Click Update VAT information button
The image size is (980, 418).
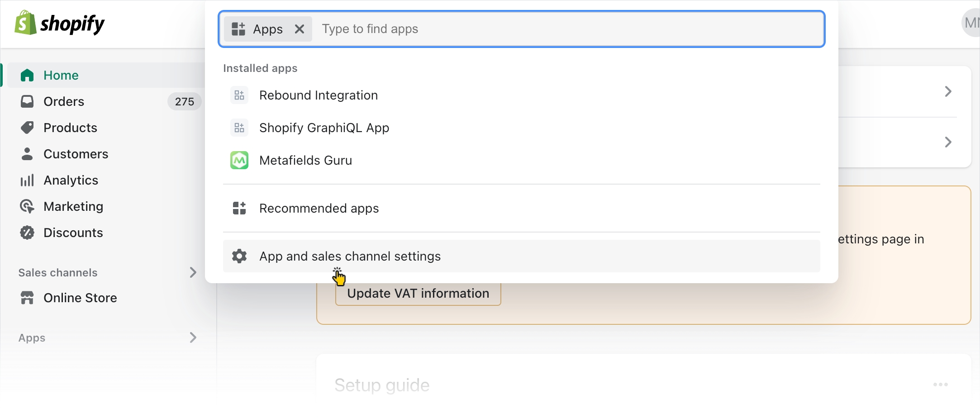click(x=418, y=294)
